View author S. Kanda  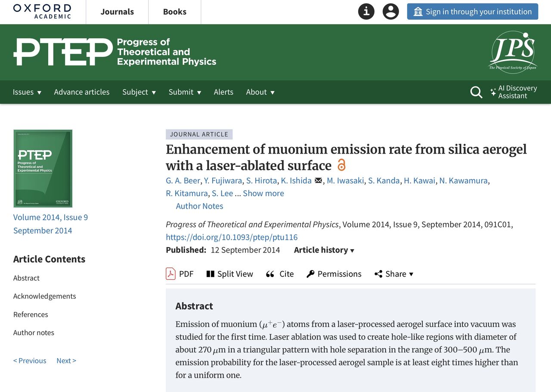[x=384, y=181]
